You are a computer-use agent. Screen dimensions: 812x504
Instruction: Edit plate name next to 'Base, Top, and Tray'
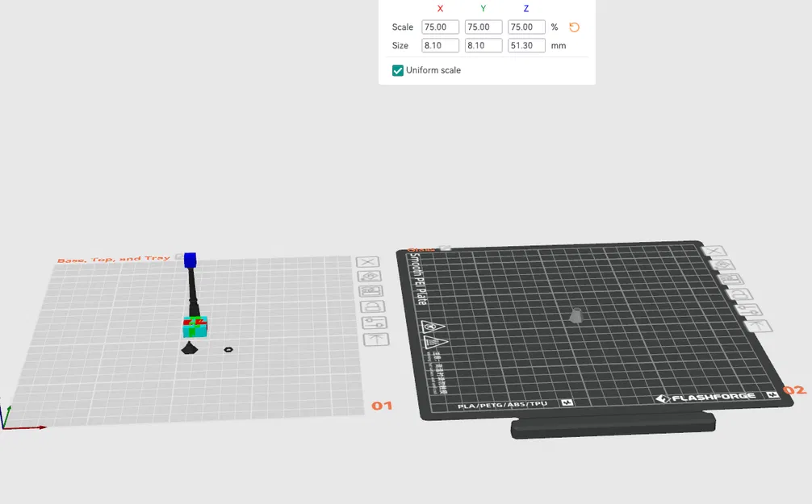pyautogui.click(x=179, y=256)
